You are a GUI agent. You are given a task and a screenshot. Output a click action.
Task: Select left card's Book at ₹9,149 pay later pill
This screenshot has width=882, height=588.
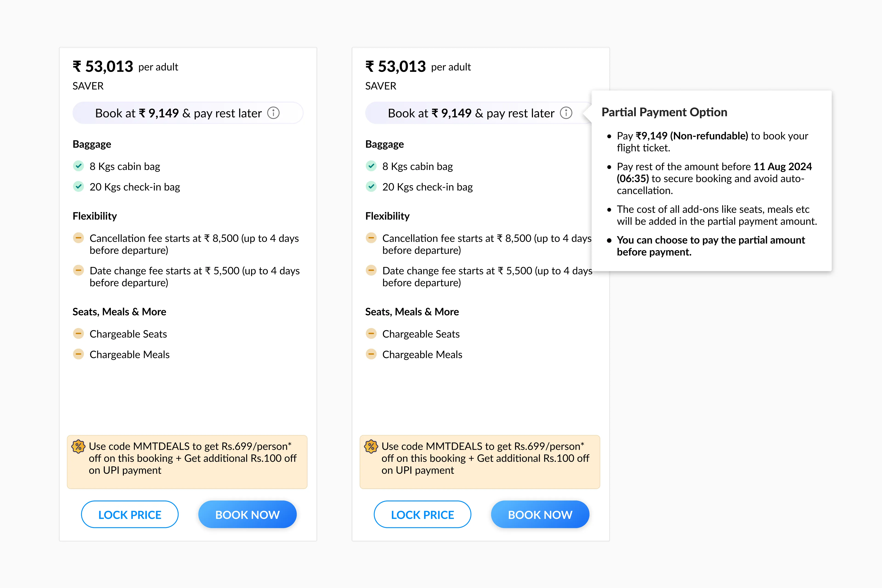pyautogui.click(x=178, y=113)
